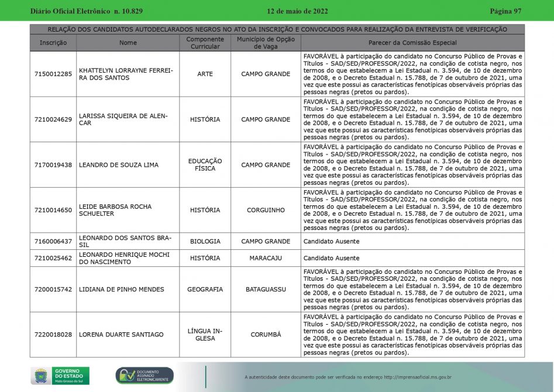Select the Componente Curricular column header
Image resolution: width=554 pixels, height=392 pixels.
pos(205,43)
